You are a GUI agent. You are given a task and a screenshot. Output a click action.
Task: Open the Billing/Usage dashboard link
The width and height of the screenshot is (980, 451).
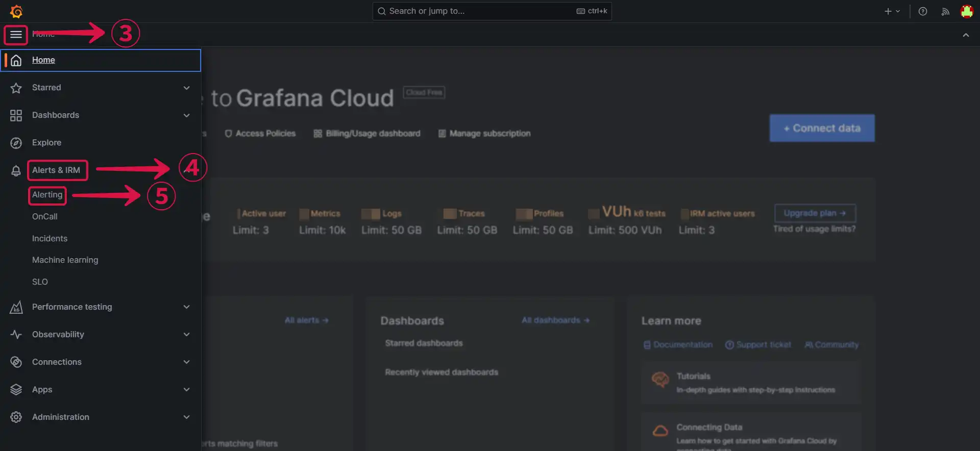367,134
